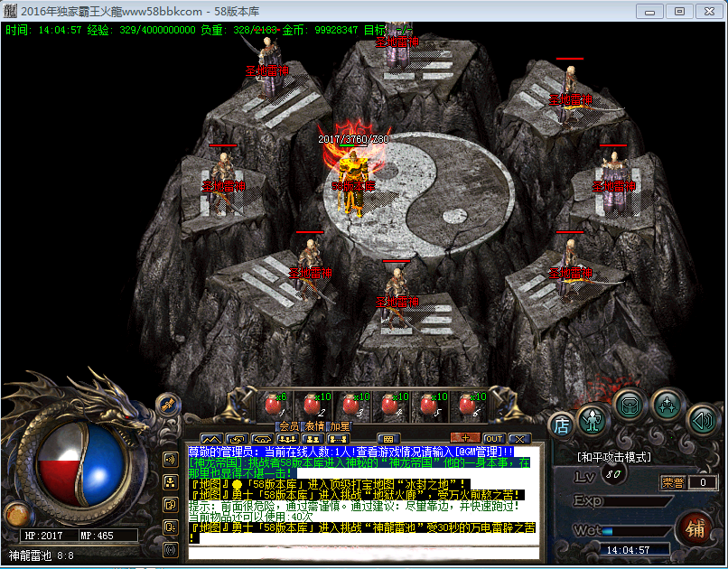Click the satellite icon beside the dragon orb
The height and width of the screenshot is (569, 728).
[168, 405]
